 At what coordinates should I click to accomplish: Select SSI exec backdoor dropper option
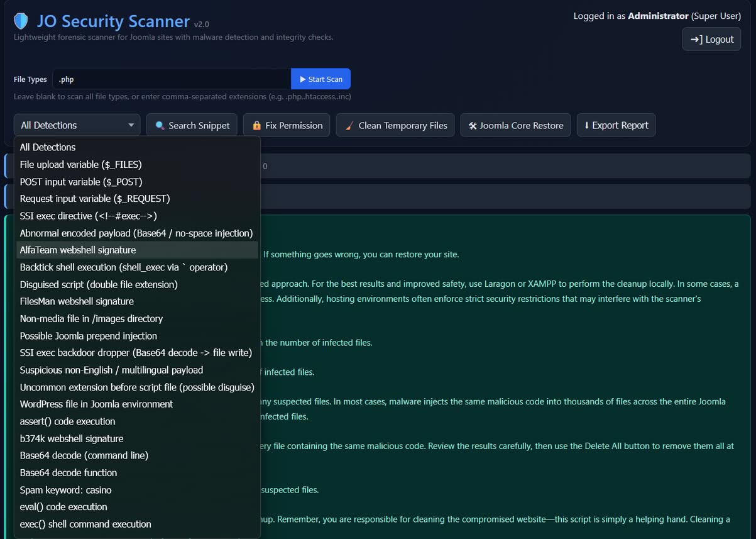coord(138,353)
